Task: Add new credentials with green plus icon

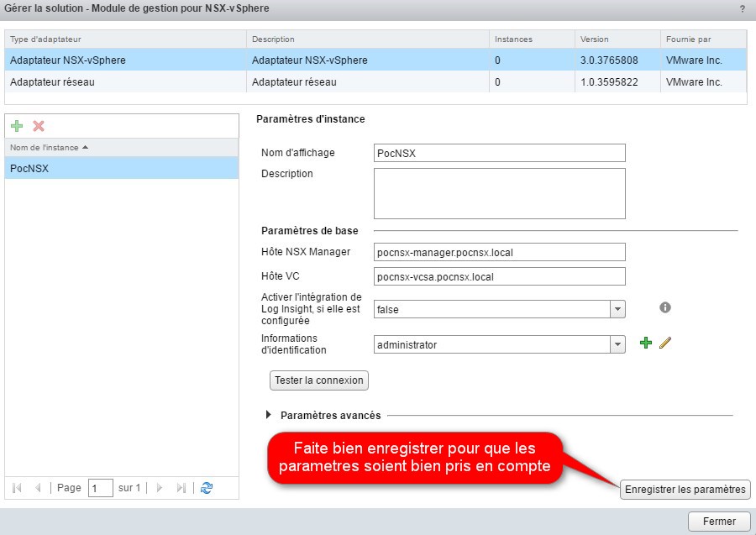Action: click(645, 344)
